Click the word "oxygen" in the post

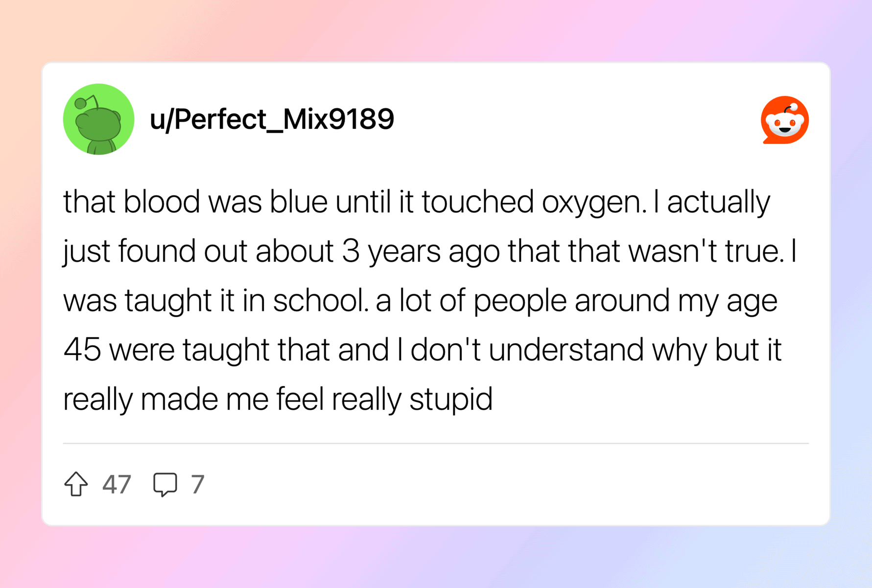click(591, 202)
